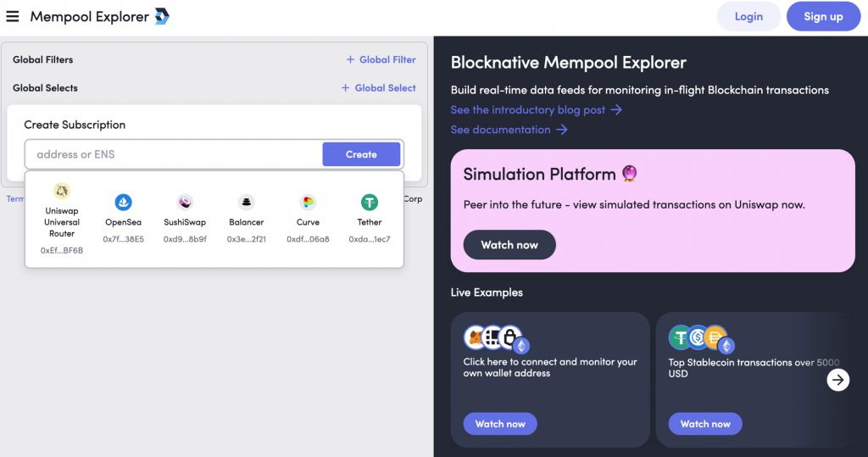This screenshot has width=868, height=457.
Task: Click the Blocknative Mempool Explorer heading
Action: click(x=569, y=62)
